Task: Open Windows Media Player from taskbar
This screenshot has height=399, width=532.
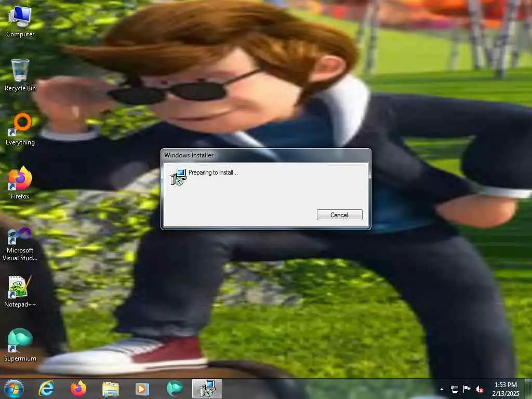Action: (142, 389)
